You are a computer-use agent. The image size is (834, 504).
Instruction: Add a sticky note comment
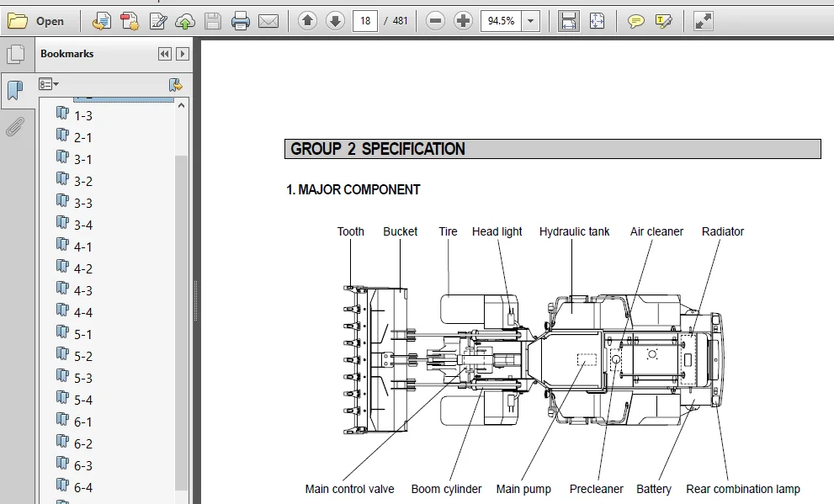click(x=635, y=21)
